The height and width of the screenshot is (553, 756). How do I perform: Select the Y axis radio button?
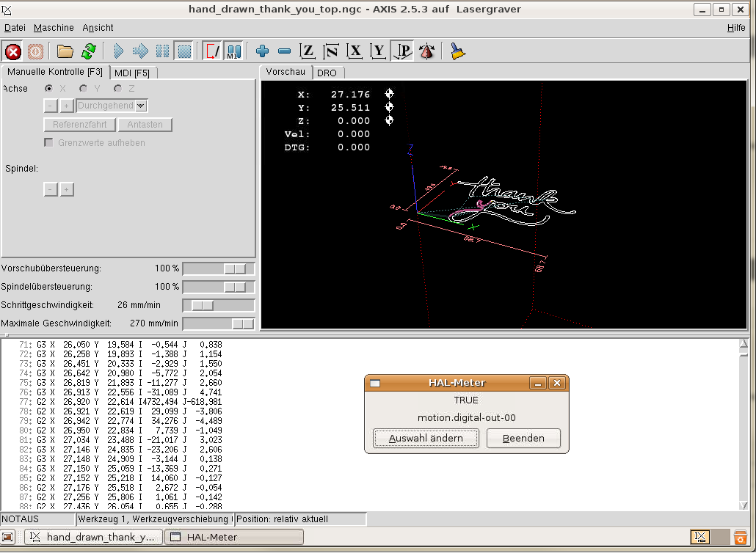pyautogui.click(x=84, y=89)
